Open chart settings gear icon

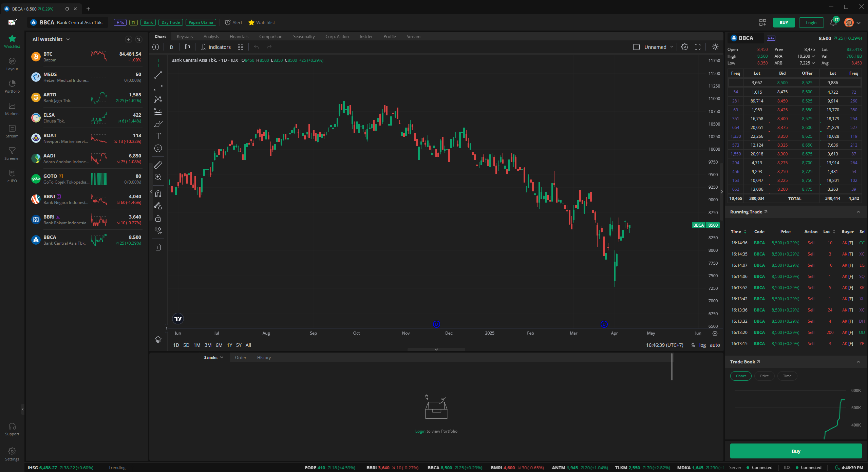(x=685, y=47)
